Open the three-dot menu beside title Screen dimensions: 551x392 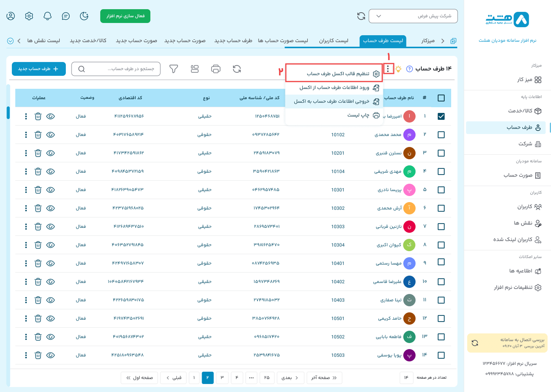coord(388,69)
